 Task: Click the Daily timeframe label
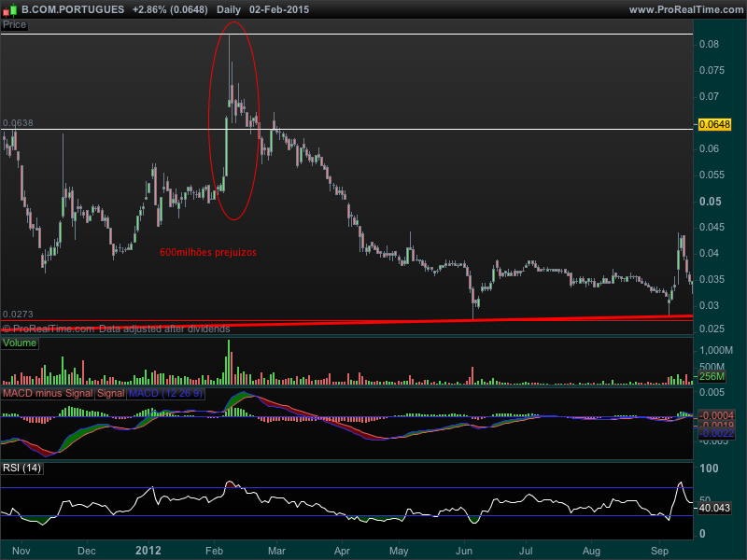pyautogui.click(x=229, y=9)
